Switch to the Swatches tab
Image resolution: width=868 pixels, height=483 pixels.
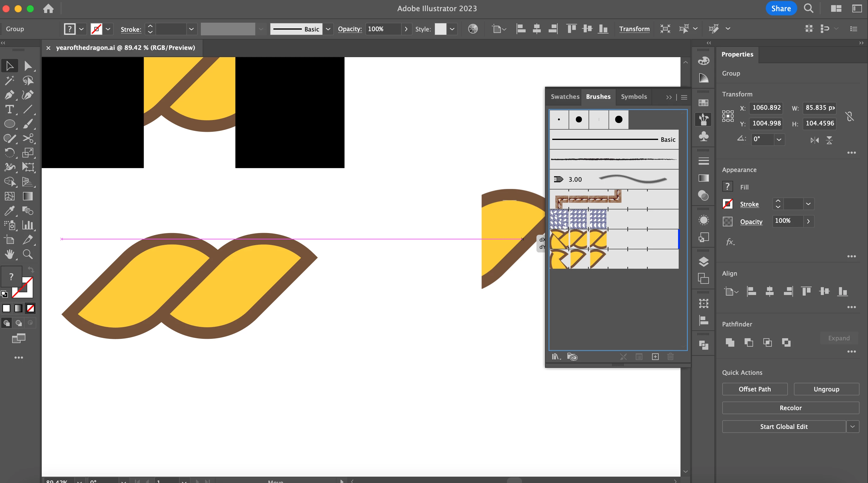tap(565, 97)
